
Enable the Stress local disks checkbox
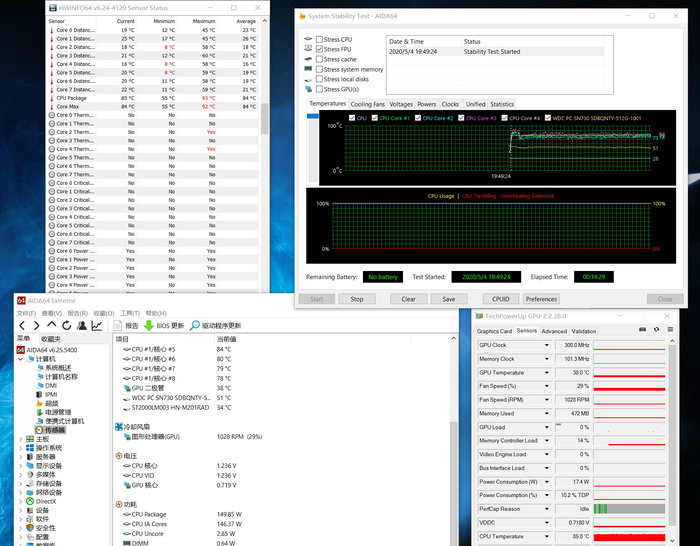coord(319,79)
